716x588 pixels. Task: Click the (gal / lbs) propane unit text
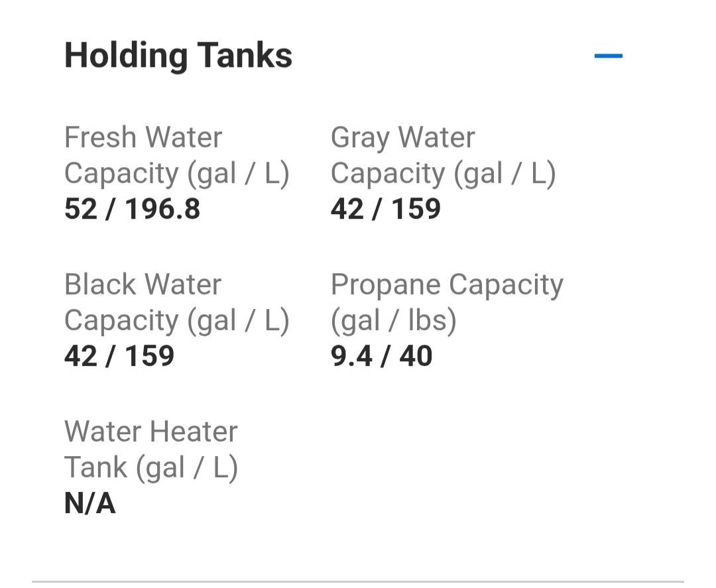coord(394,321)
